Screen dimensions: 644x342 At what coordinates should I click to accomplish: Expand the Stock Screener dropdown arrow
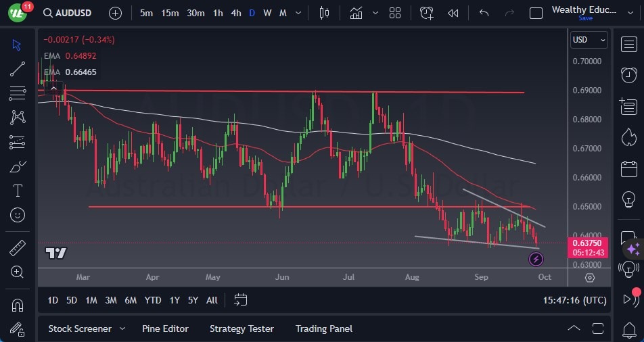coord(122,329)
